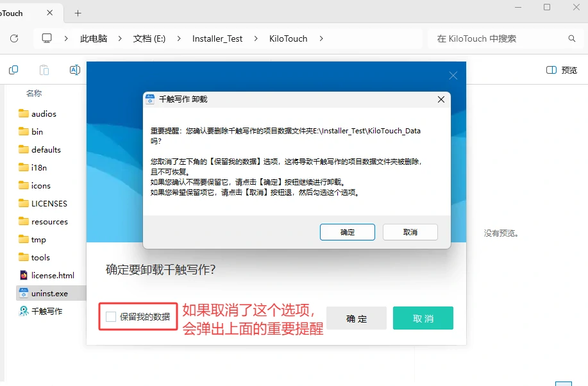Click gray 确 定 button in uninstaller
Image resolution: width=588 pixels, height=386 pixels.
click(357, 318)
